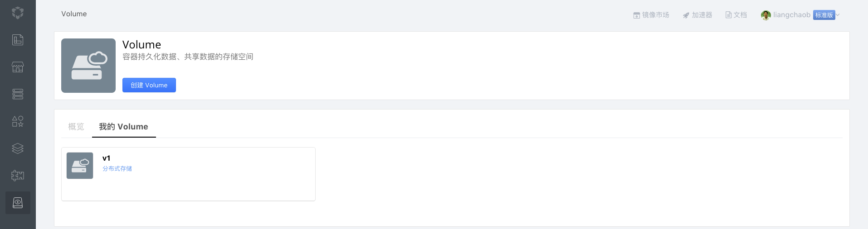Image resolution: width=868 pixels, height=229 pixels.
Task: Open the puzzle piece icon in sidebar
Action: [18, 176]
